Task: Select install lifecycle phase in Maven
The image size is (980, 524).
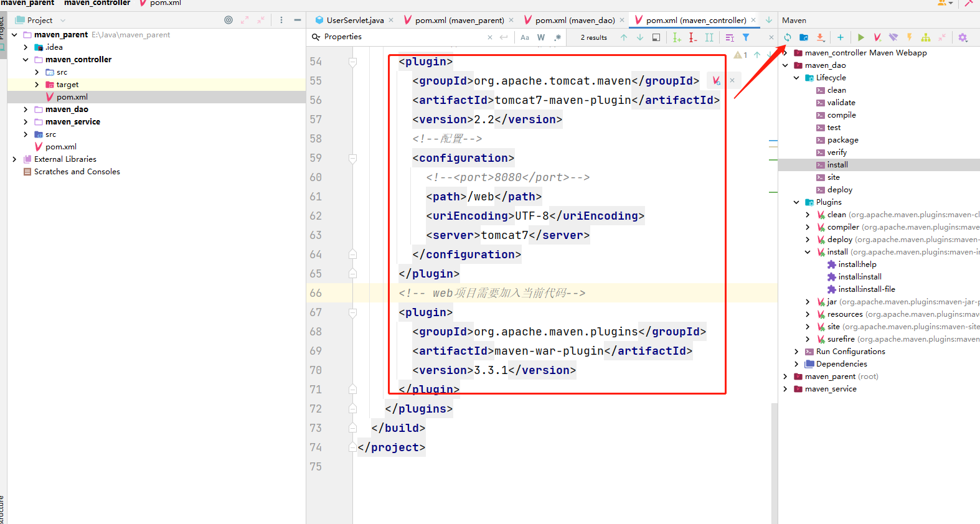Action: (837, 165)
